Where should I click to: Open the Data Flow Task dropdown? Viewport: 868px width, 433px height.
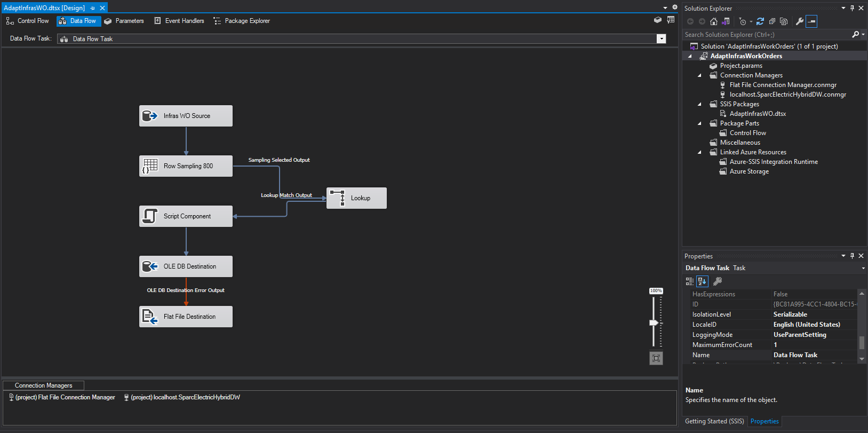661,38
